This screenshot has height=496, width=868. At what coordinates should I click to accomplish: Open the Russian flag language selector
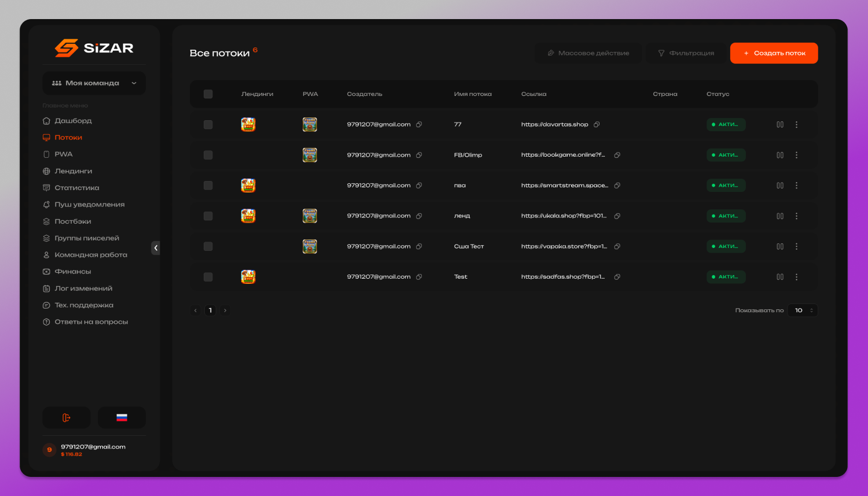coord(122,417)
